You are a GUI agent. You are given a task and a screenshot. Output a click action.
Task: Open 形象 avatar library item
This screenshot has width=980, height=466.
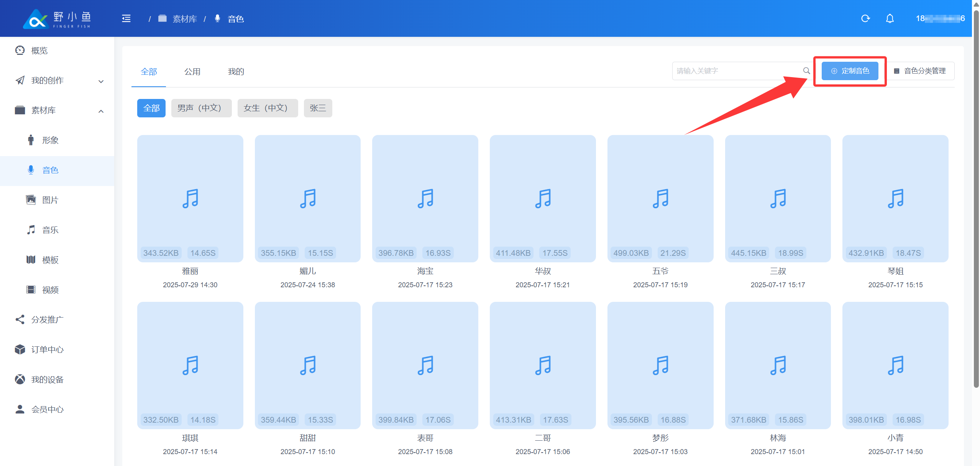coord(50,140)
